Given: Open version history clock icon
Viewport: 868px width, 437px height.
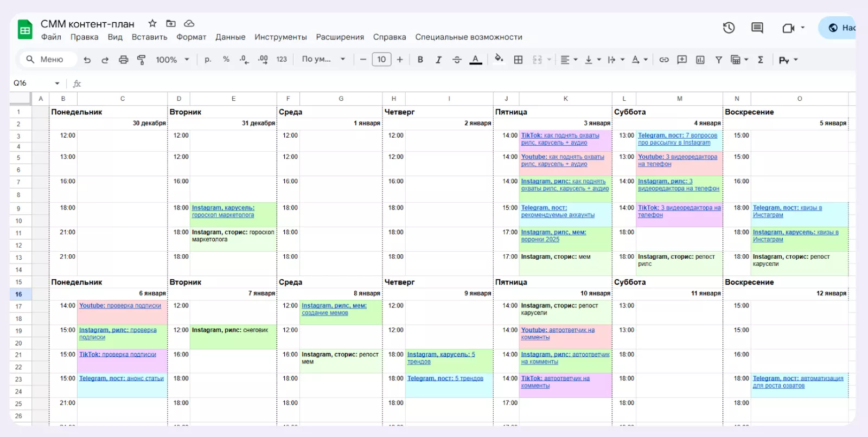Looking at the screenshot, I should pyautogui.click(x=729, y=28).
